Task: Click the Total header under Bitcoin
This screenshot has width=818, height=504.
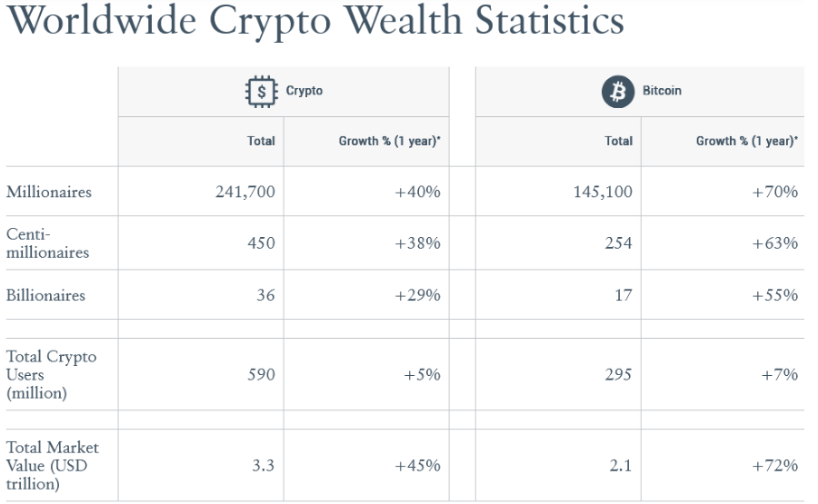Action: click(x=619, y=142)
